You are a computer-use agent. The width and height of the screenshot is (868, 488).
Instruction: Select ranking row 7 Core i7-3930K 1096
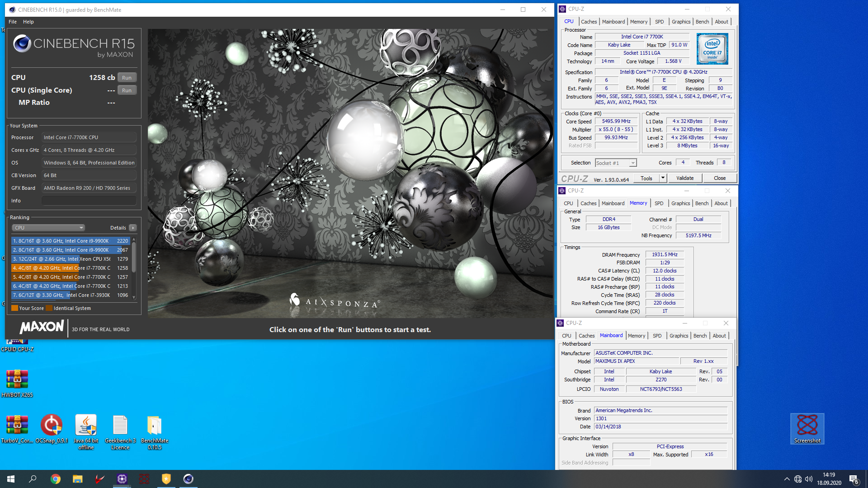[71, 295]
